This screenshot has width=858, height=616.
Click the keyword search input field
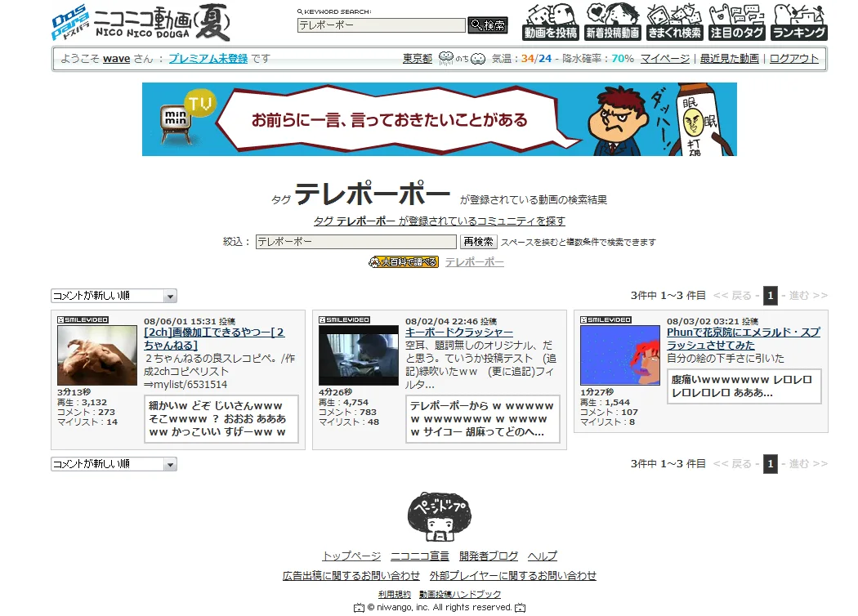(x=381, y=25)
